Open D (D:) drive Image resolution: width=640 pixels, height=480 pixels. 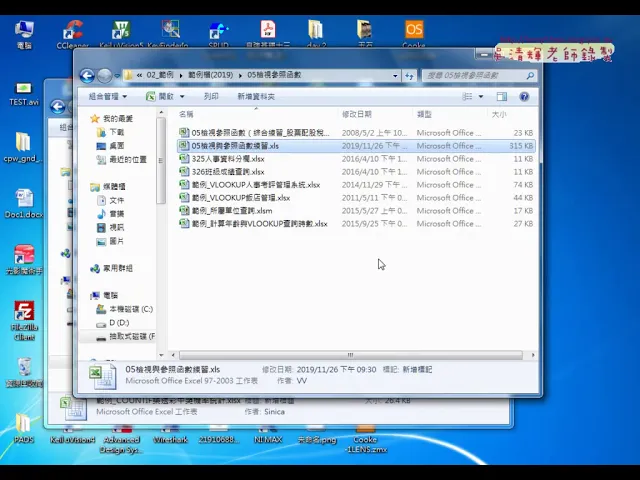coord(119,322)
